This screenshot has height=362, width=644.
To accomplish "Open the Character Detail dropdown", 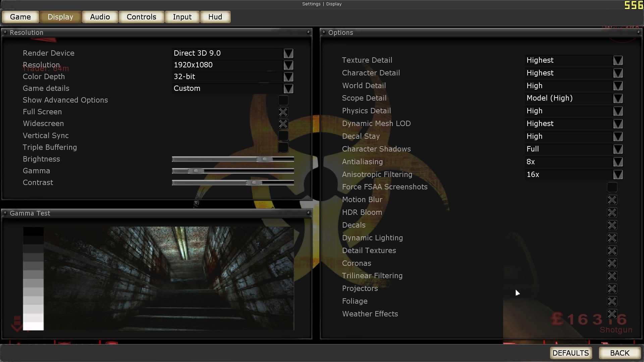I will pos(618,73).
